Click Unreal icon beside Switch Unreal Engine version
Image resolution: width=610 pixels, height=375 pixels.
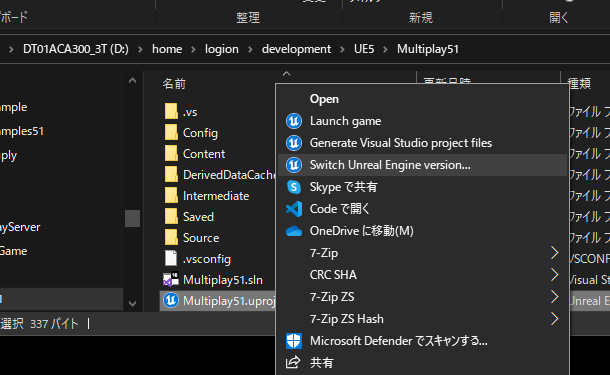coord(294,165)
